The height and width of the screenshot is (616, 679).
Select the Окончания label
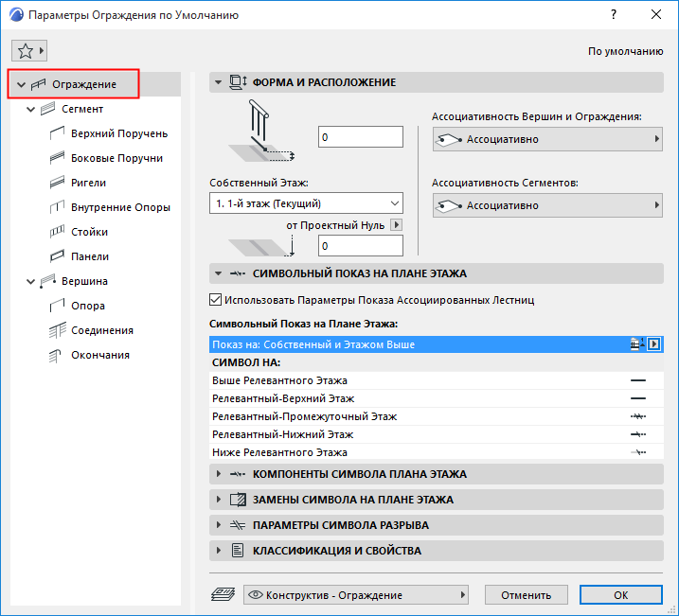[x=100, y=355]
